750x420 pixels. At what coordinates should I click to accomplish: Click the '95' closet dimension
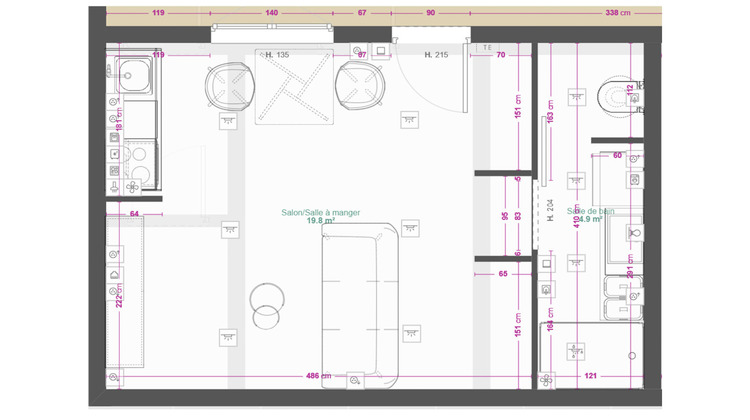pyautogui.click(x=505, y=216)
